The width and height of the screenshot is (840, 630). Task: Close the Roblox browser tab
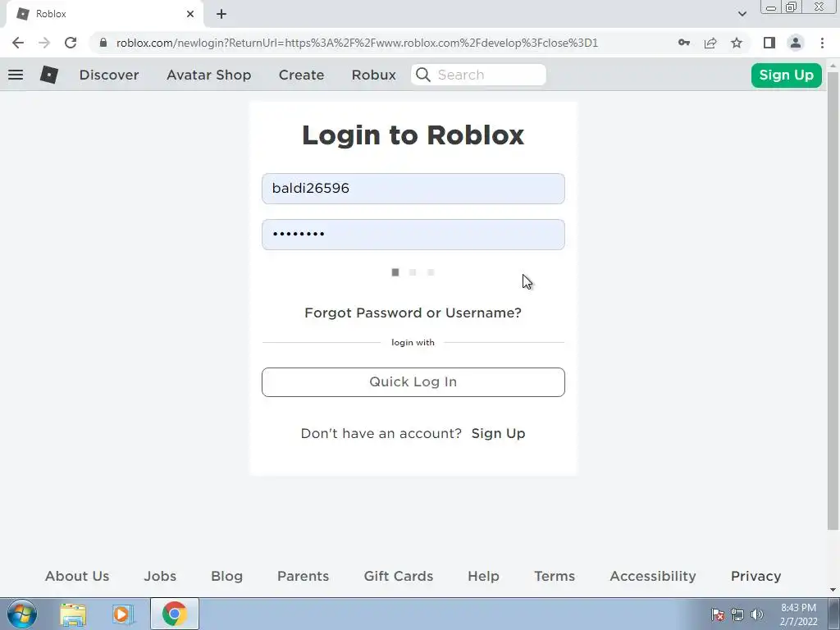(190, 14)
